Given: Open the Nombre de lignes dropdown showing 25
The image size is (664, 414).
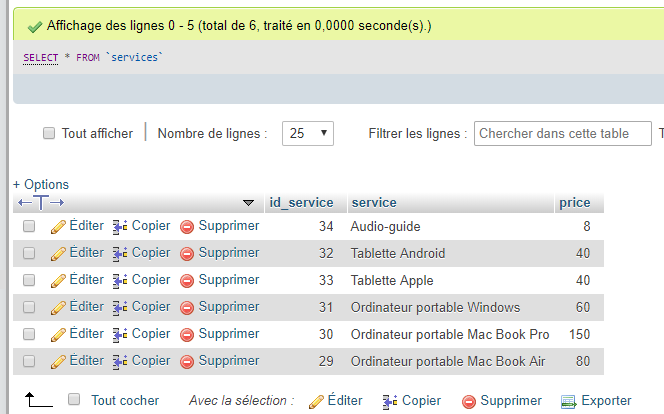Looking at the screenshot, I should coord(308,133).
